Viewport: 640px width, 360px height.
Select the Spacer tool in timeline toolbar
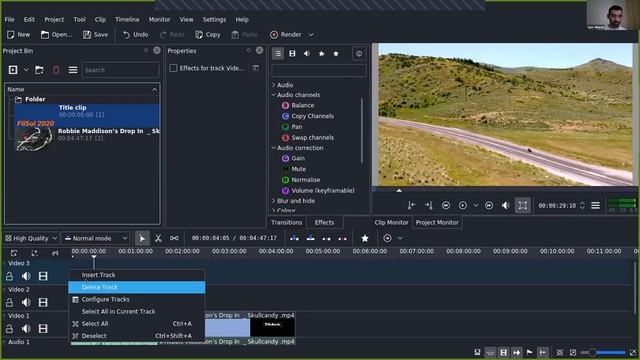[174, 238]
